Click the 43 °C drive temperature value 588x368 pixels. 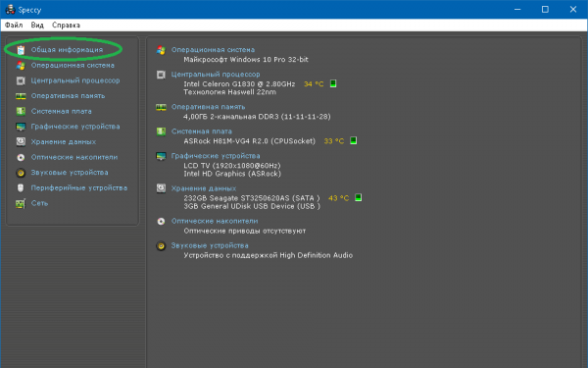click(x=339, y=198)
